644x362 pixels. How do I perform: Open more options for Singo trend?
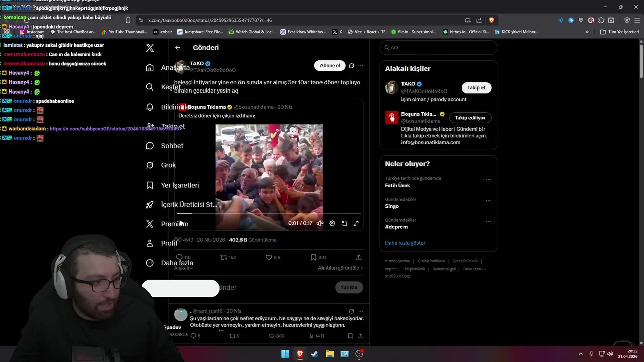[x=488, y=201]
